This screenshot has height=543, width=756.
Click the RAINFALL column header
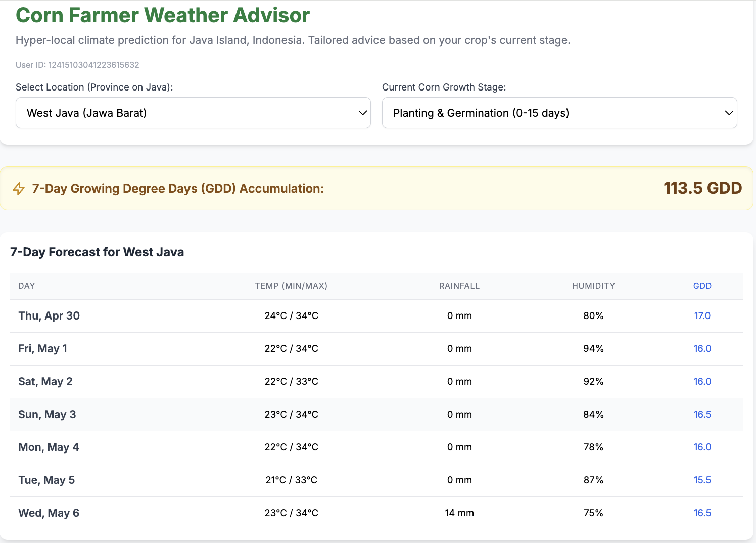pyautogui.click(x=459, y=286)
